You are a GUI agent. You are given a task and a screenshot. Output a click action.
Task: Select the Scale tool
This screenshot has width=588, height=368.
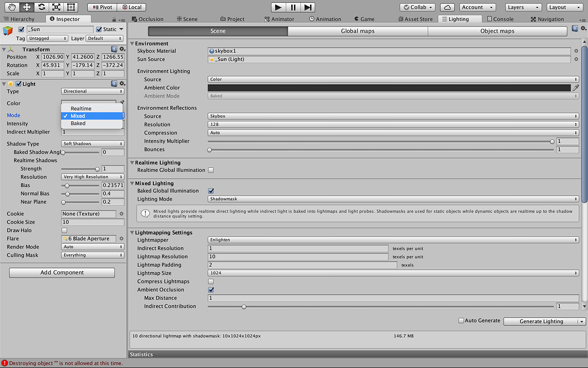point(55,7)
